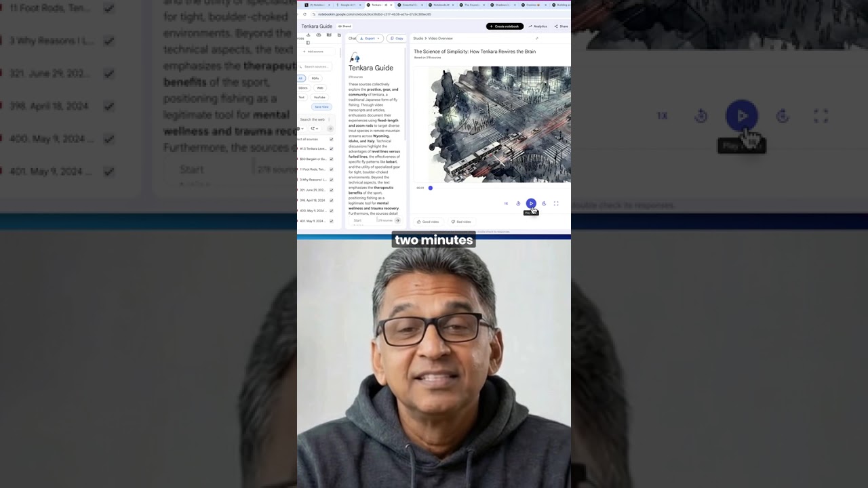Image resolution: width=868 pixels, height=488 pixels.
Task: Reload the browser page
Action: click(304, 14)
